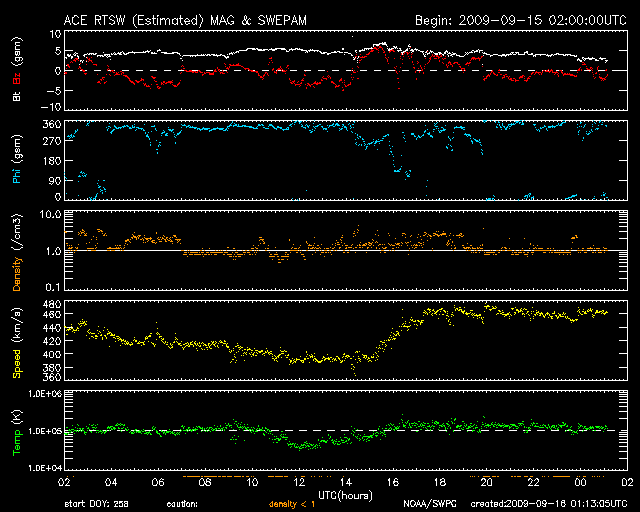Click the 'created:2009-09-16 01:13:05UTC' timestamp
640x512 pixels.
pyautogui.click(x=549, y=504)
